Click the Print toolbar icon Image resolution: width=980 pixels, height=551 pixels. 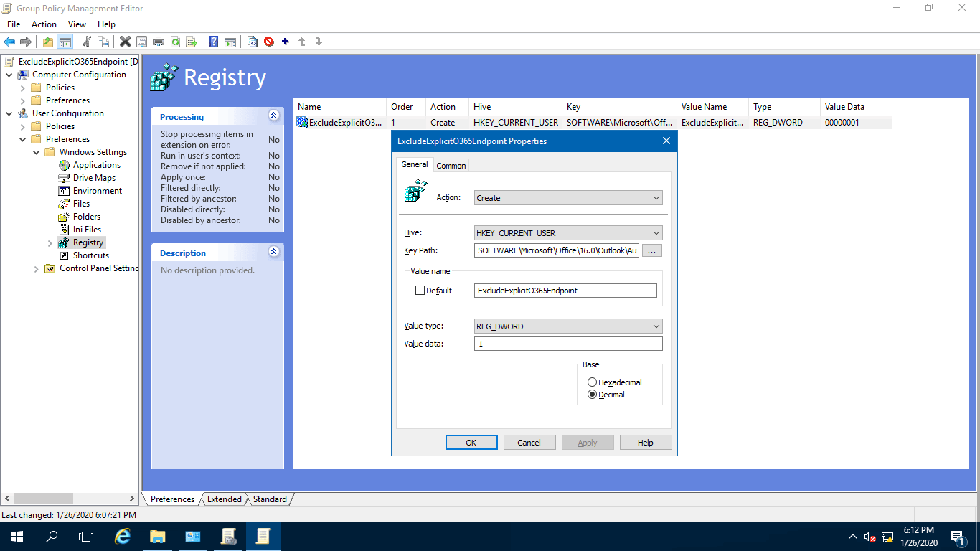(x=159, y=42)
